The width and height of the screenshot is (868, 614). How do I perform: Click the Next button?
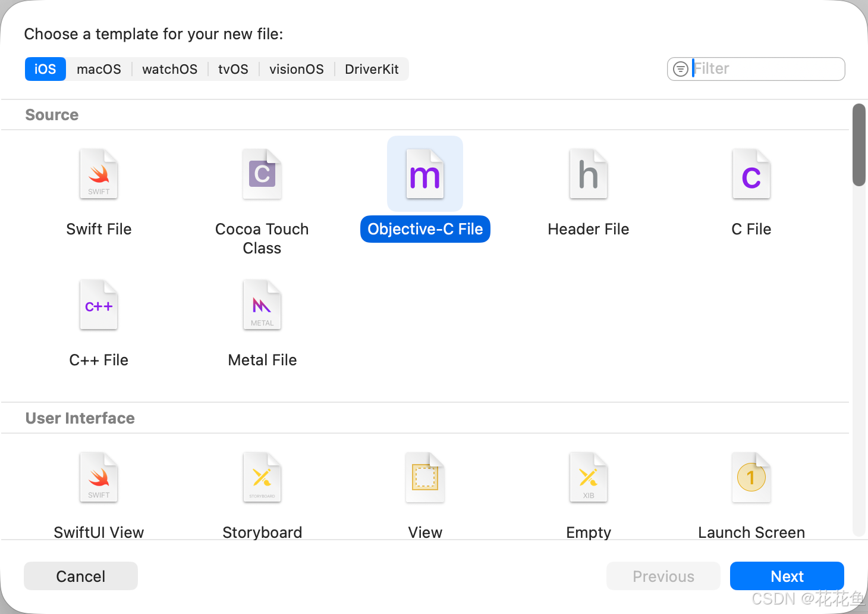click(787, 576)
